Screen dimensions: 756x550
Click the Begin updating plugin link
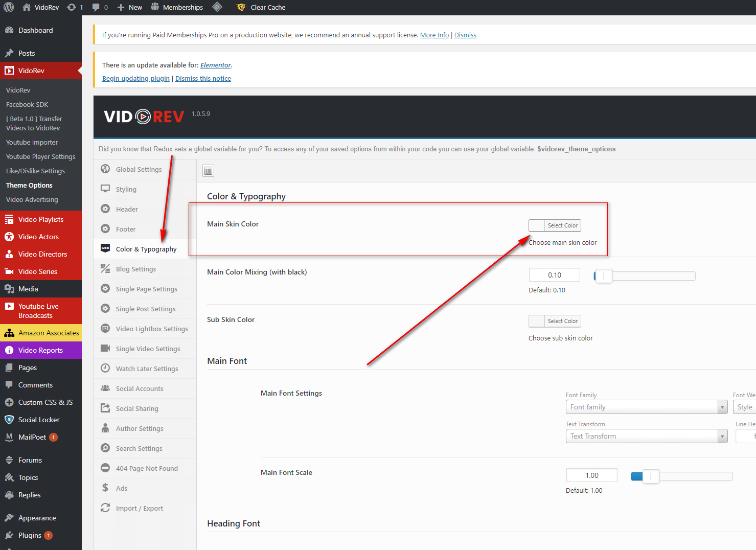pyautogui.click(x=136, y=79)
